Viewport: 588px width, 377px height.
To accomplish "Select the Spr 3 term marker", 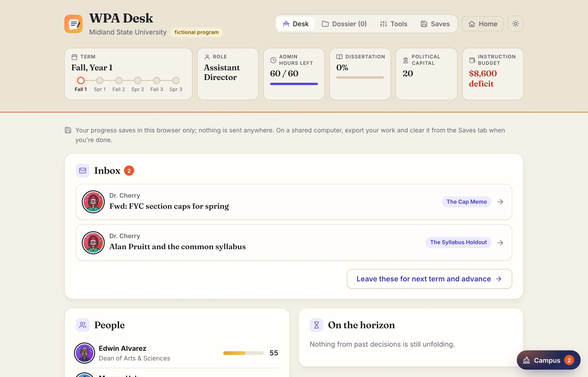I will pyautogui.click(x=176, y=80).
